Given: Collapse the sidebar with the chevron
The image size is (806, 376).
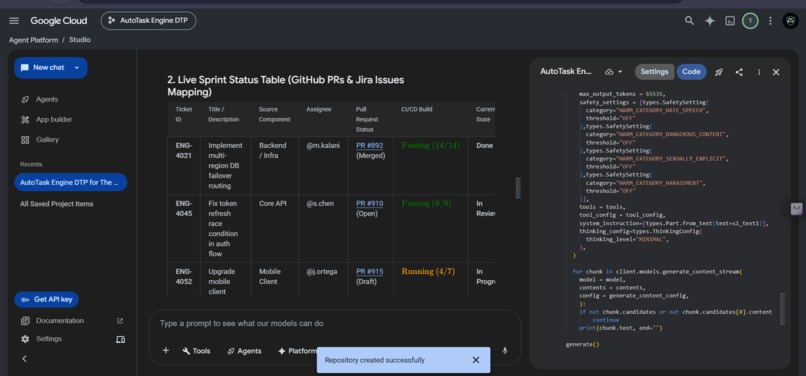Looking at the screenshot, I should pos(24,359).
